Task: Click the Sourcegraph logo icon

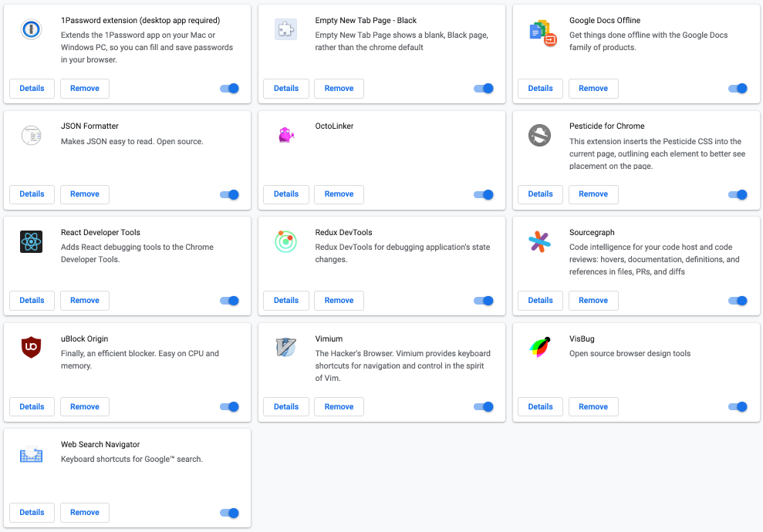Action: tap(540, 242)
